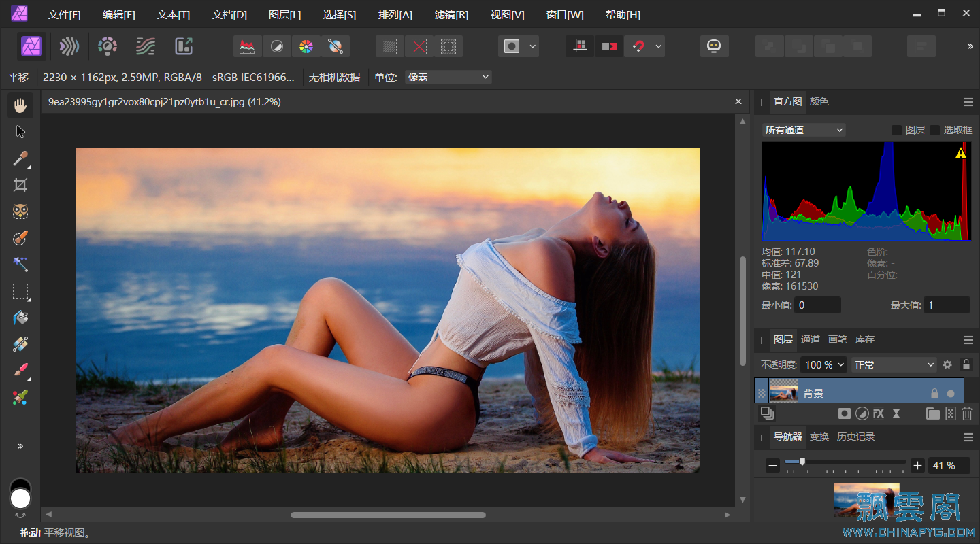Toggle the force pixel alignment icon
The width and height of the screenshot is (980, 544).
(580, 46)
